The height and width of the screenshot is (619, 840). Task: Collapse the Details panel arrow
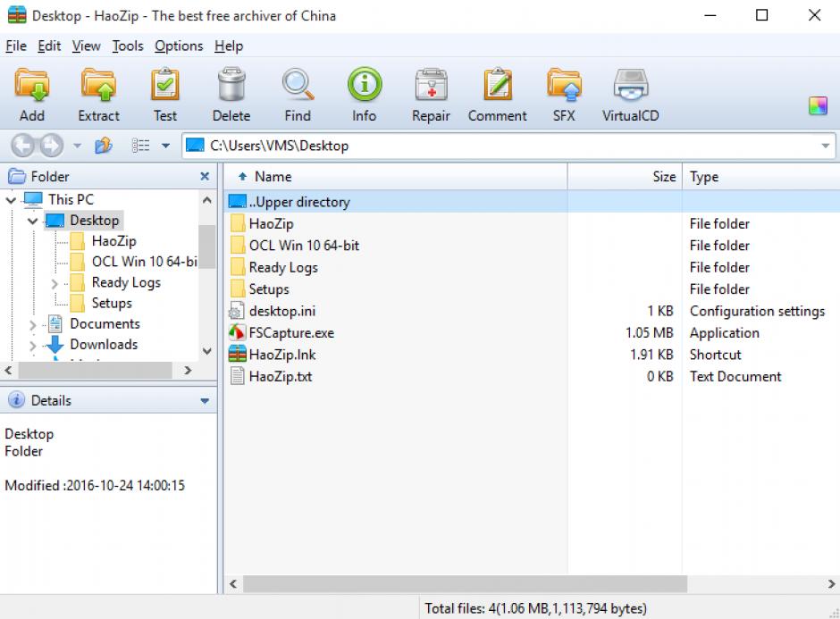[x=205, y=400]
